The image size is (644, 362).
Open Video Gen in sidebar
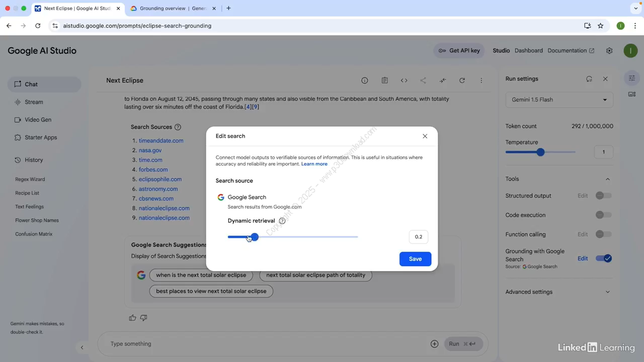click(x=38, y=120)
